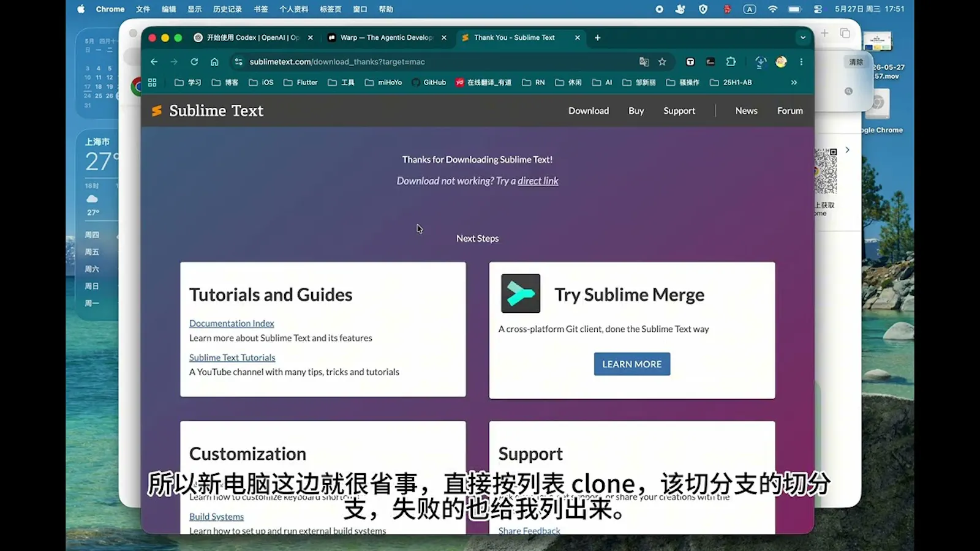Click the battery status icon
Viewport: 980px width, 551px height.
[795, 9]
